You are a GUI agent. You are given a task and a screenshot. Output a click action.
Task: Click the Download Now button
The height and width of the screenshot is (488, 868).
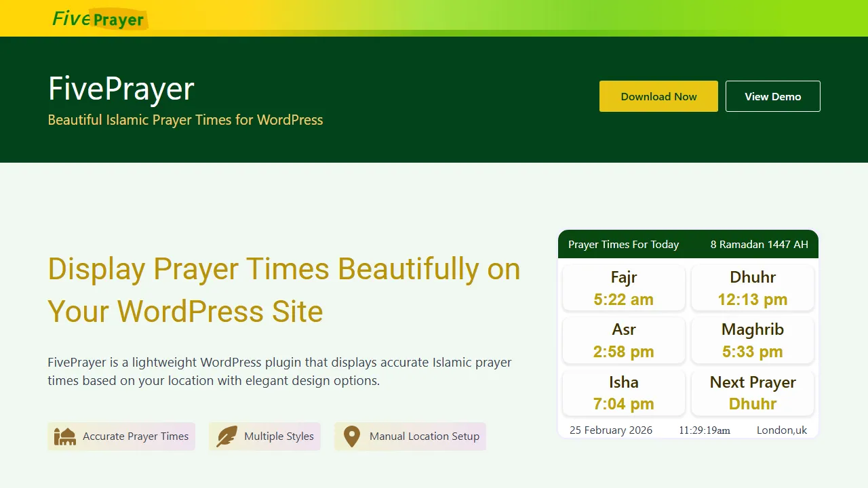point(658,96)
